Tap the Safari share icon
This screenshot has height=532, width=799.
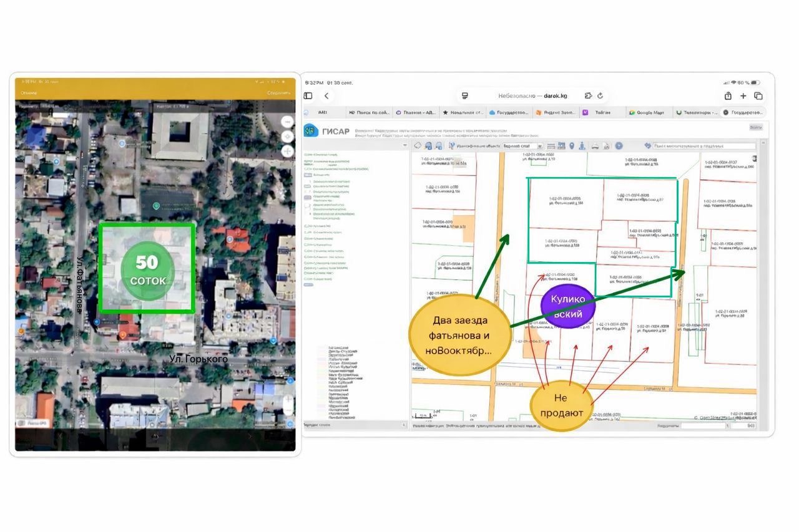click(728, 95)
